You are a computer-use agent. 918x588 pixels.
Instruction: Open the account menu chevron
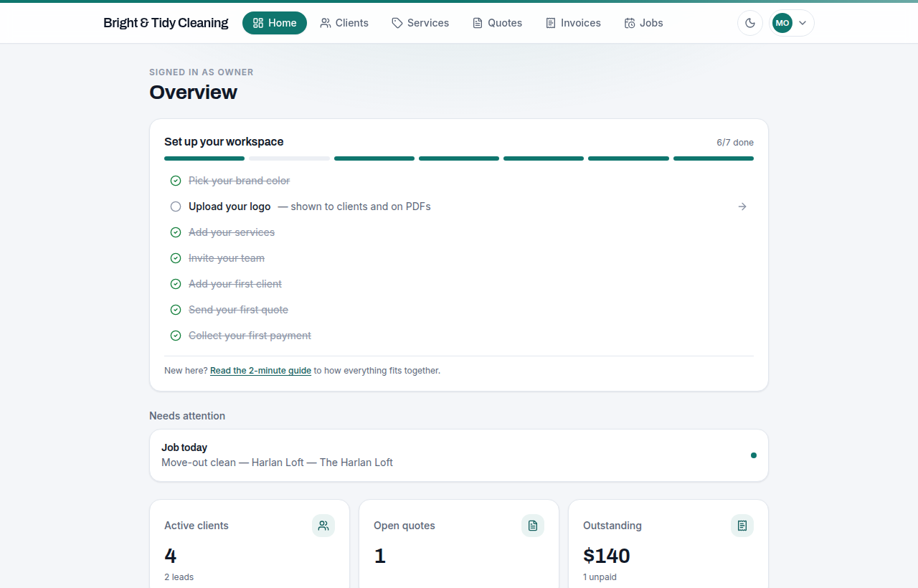point(803,23)
